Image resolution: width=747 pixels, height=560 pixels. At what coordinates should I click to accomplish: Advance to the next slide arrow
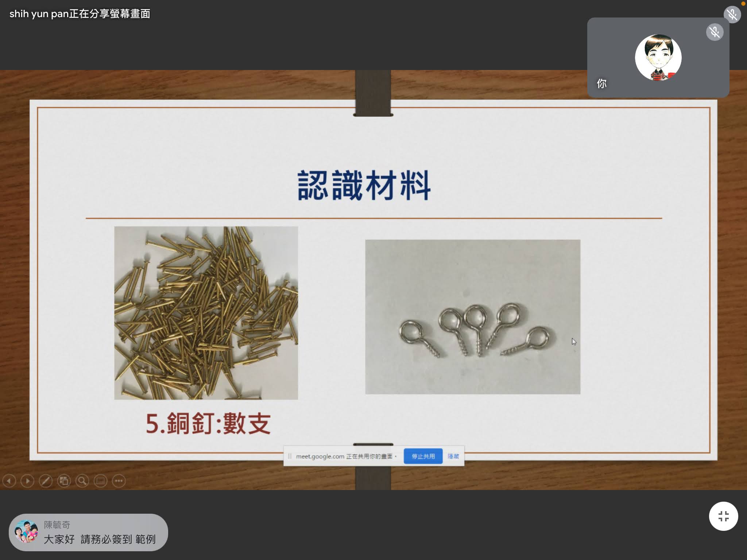coord(27,481)
